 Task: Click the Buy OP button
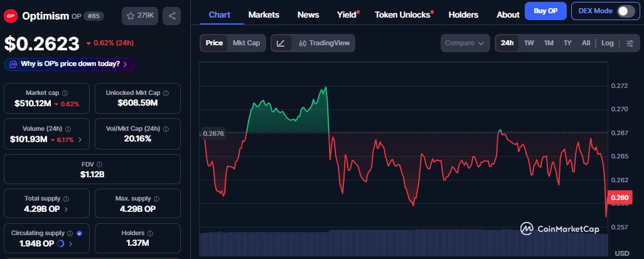pos(545,11)
